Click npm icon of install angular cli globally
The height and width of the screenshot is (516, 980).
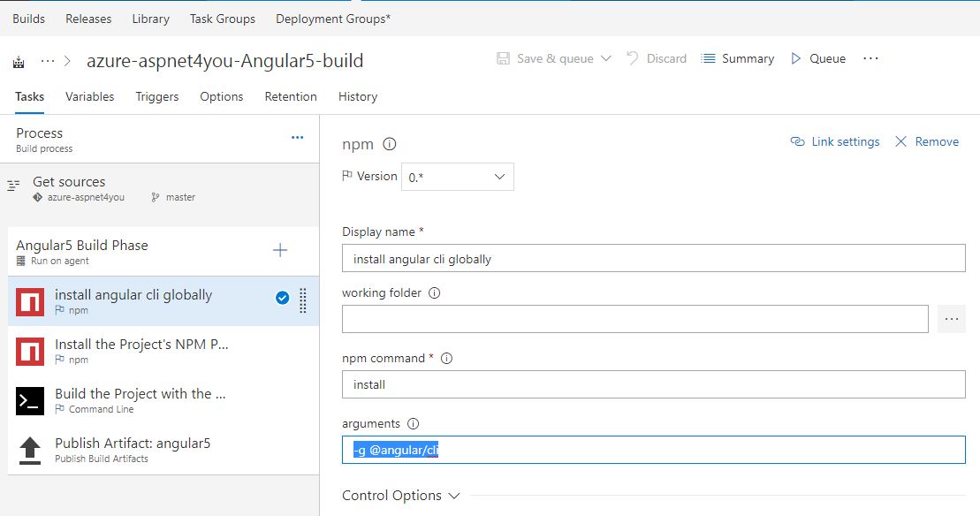30,301
